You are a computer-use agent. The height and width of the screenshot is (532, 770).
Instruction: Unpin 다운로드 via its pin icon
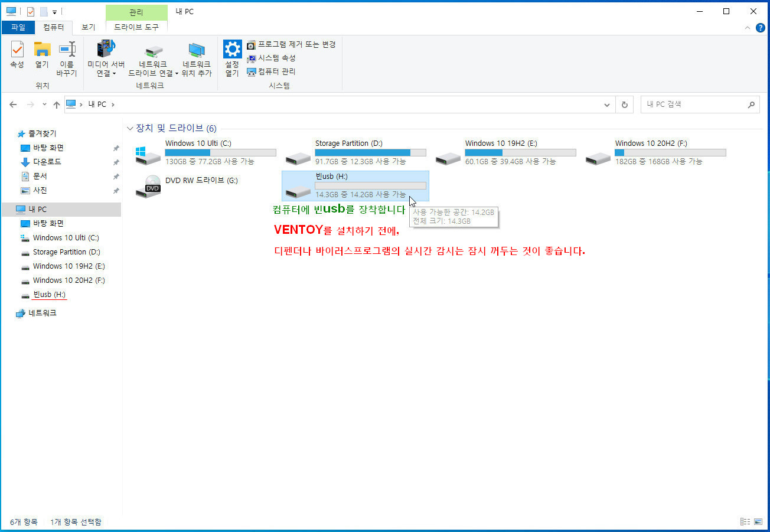tap(116, 162)
